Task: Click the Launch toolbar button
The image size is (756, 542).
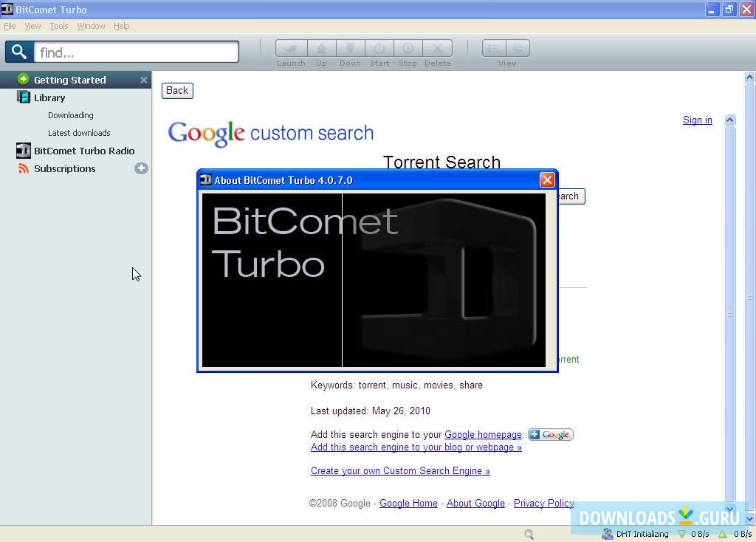Action: [x=291, y=48]
